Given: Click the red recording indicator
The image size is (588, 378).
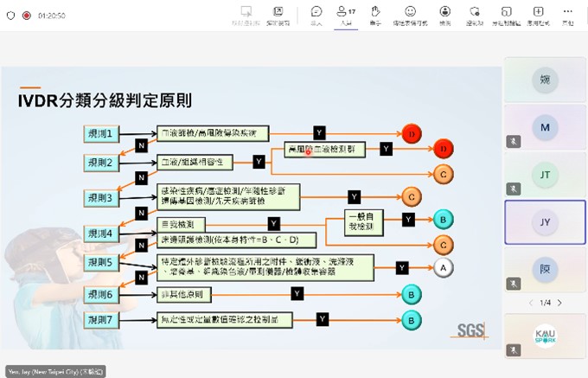Looking at the screenshot, I should 26,16.
